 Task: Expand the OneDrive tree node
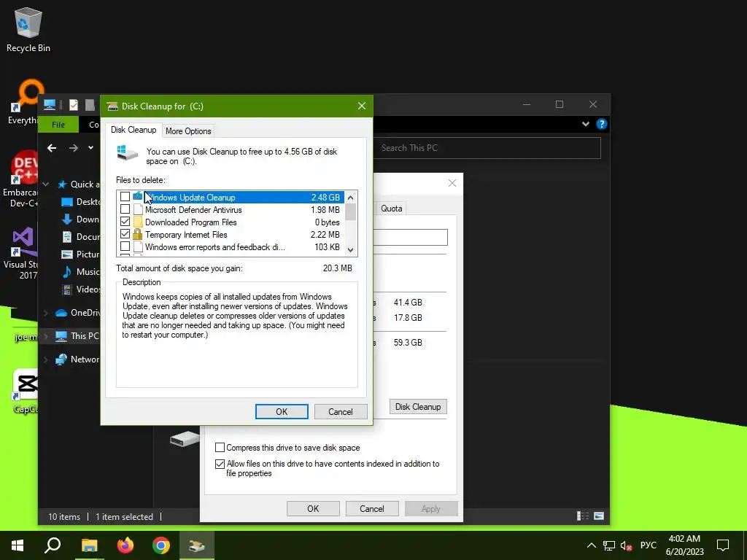pos(46,313)
